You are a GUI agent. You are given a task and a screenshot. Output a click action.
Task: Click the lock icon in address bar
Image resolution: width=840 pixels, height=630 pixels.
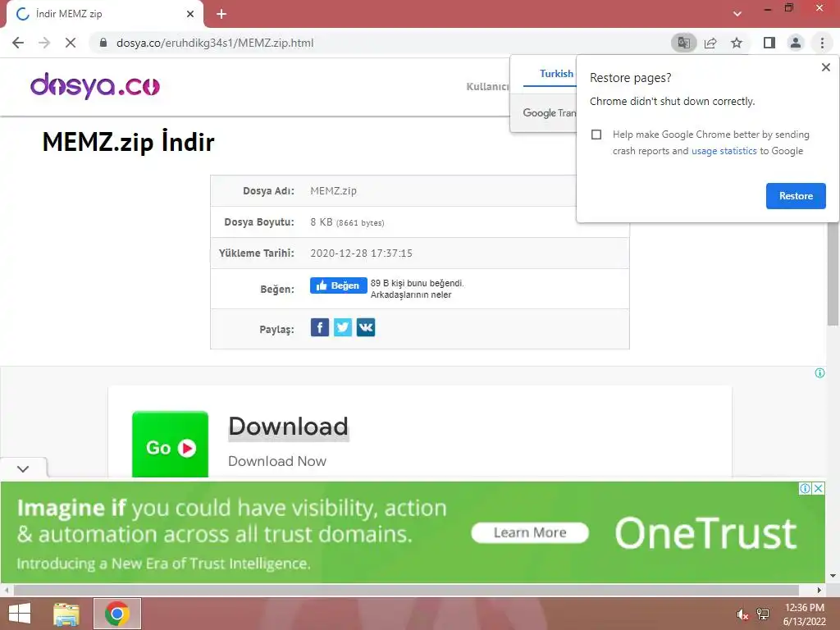coord(103,43)
